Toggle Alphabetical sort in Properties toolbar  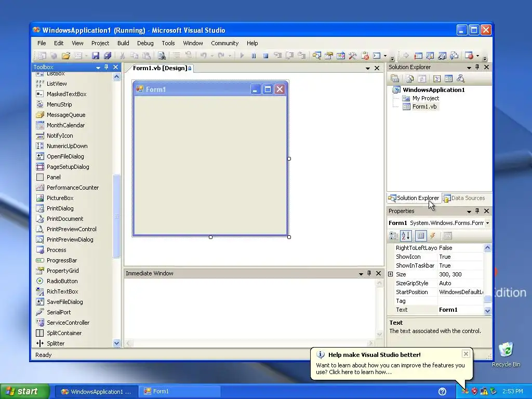(406, 236)
